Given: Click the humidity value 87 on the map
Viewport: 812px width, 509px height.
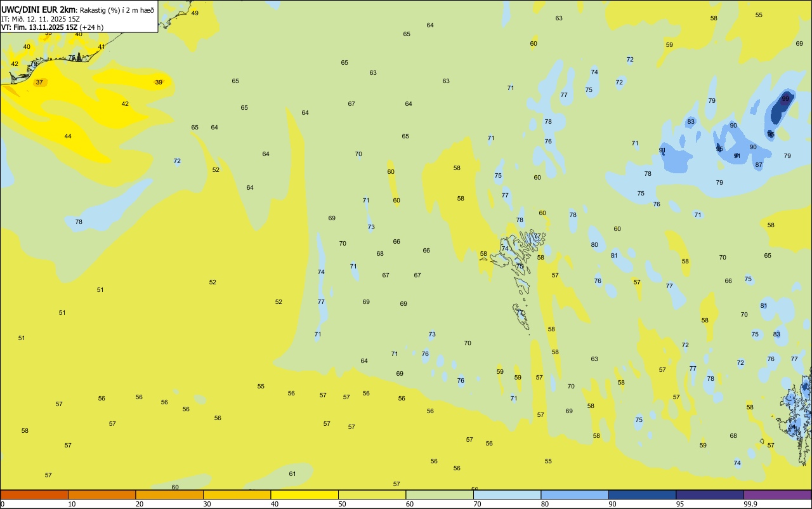Looking at the screenshot, I should [759, 165].
